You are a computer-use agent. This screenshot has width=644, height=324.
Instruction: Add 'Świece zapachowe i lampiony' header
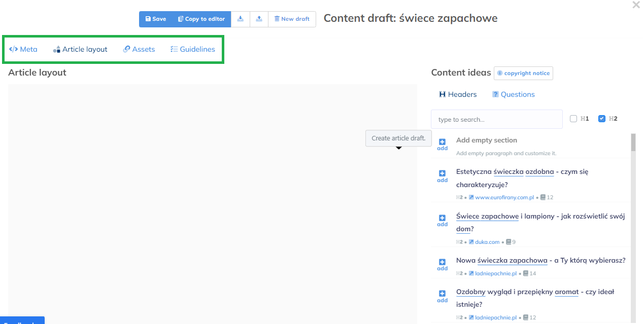(442, 218)
